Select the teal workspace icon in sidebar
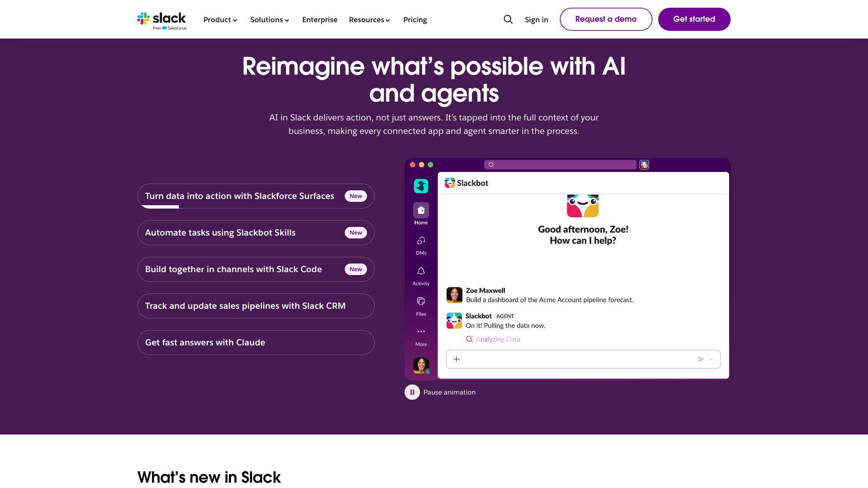 pos(421,186)
